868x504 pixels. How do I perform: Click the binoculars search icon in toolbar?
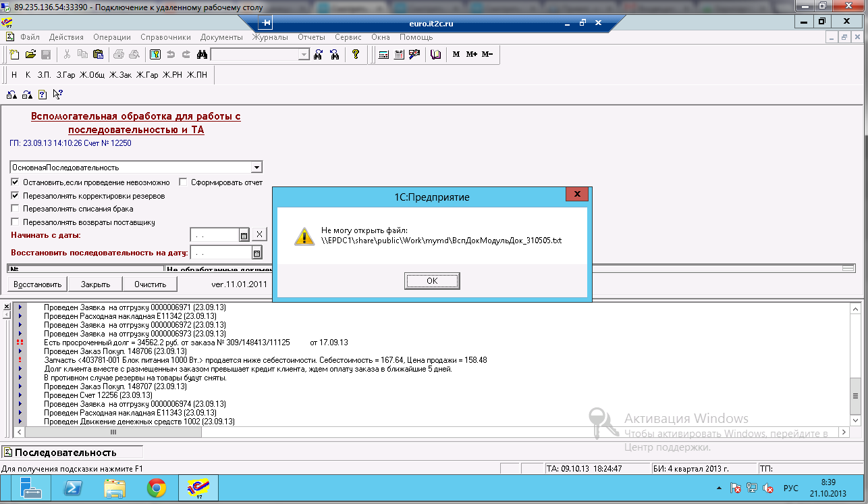point(201,55)
